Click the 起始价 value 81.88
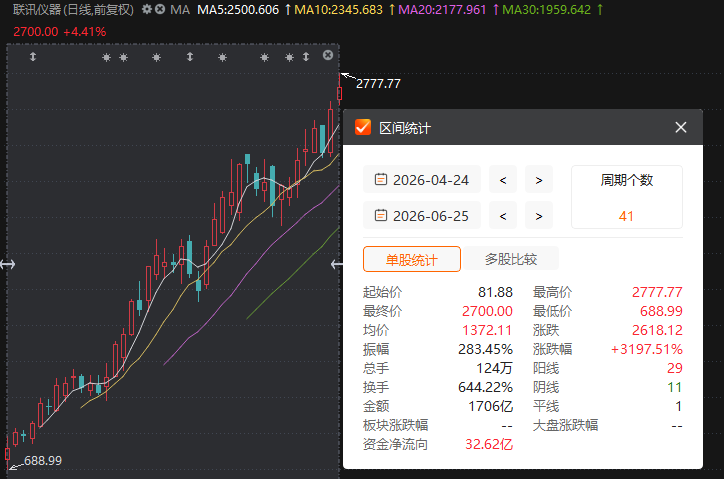724x479 pixels. point(495,292)
